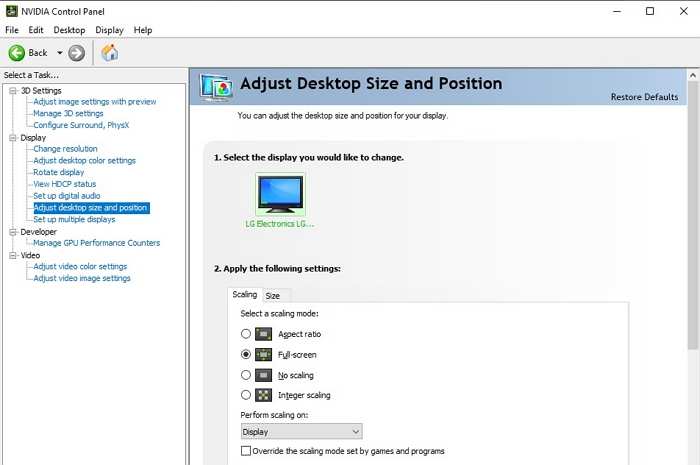
Task: Click the Integer scaling mode icon
Action: pyautogui.click(x=263, y=395)
